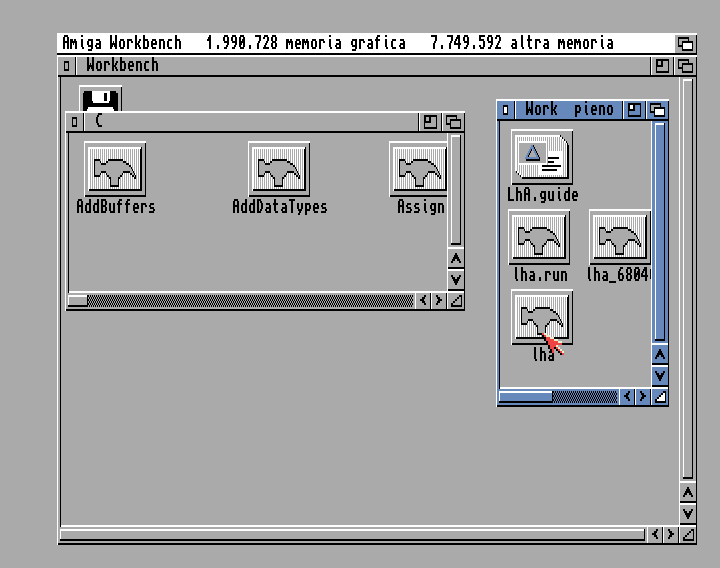Click down arrow in Workbench window scrollbar

(x=687, y=513)
